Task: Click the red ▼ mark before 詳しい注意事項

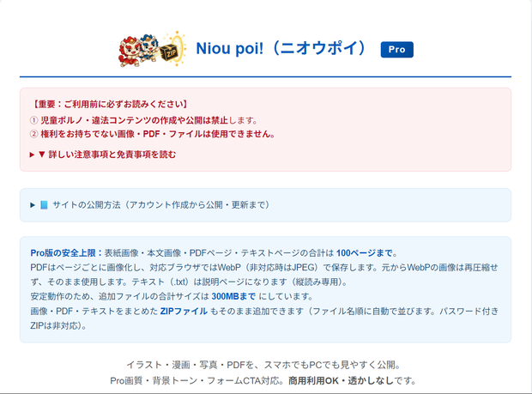Action: tap(42, 155)
